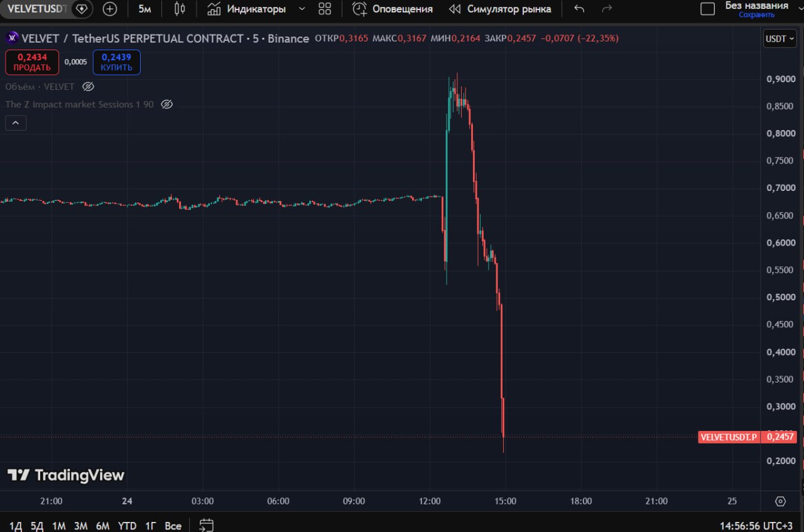
Task: Open the indicator templates grid icon
Action: point(325,9)
